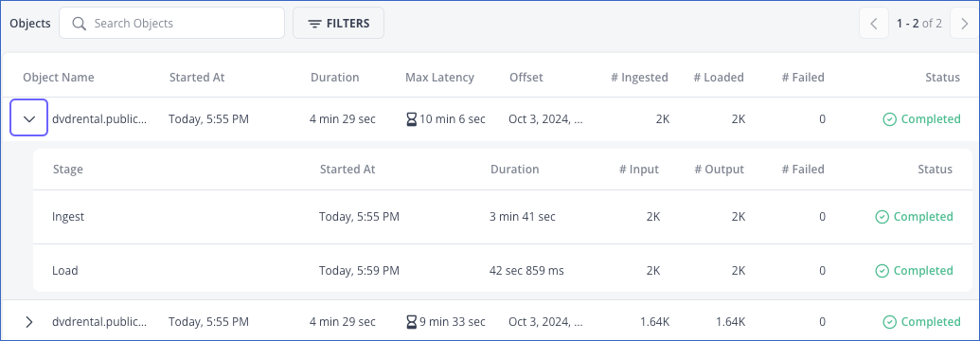Screen dimensions: 980x341
Task: Collapse the expanded first dvdrental.public row
Action: (x=28, y=118)
